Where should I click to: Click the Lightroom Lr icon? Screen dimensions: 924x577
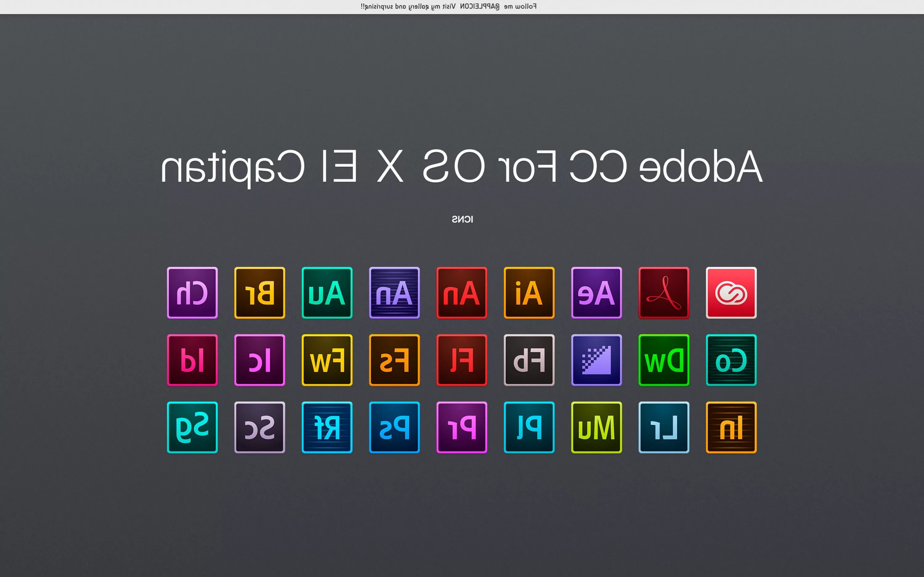click(x=664, y=427)
